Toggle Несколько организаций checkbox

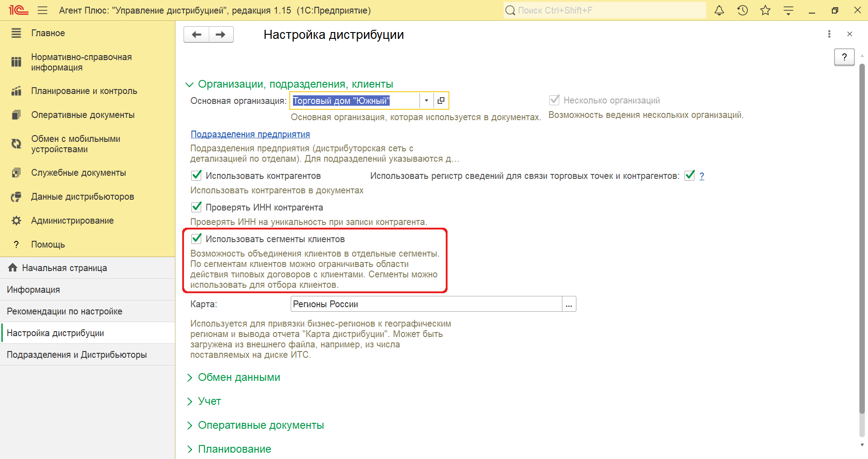coord(554,100)
